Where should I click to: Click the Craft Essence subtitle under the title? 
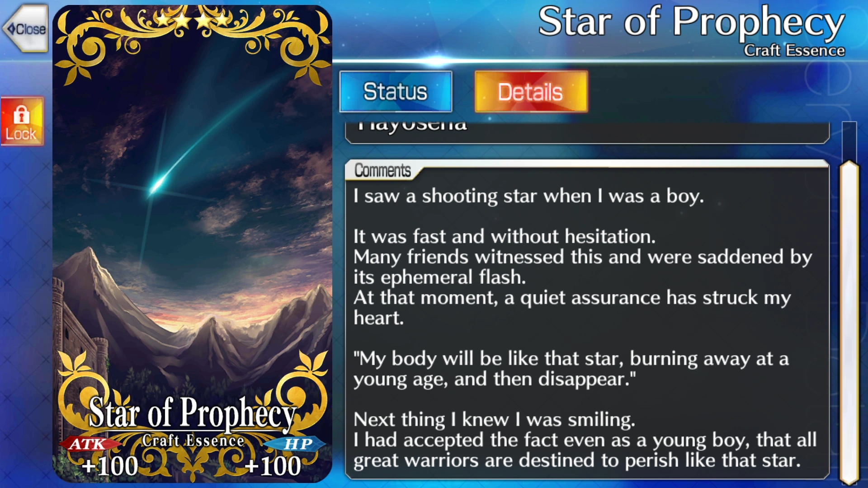click(794, 51)
